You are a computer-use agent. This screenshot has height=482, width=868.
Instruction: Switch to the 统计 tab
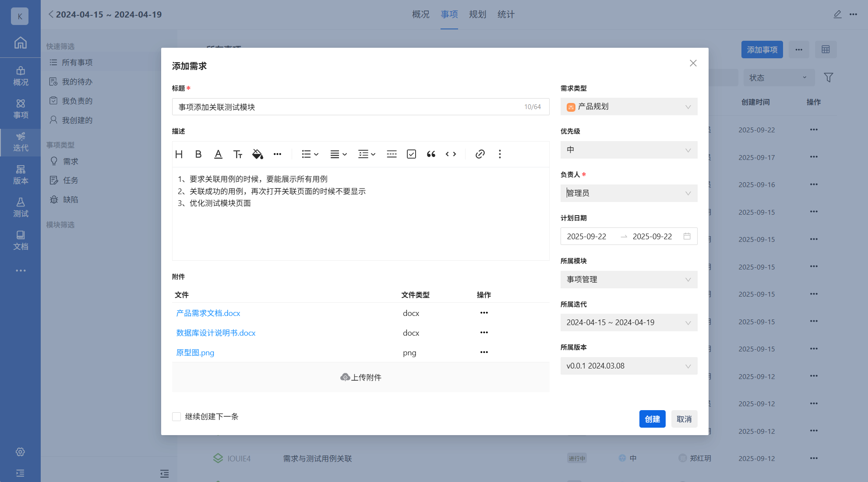pos(506,14)
